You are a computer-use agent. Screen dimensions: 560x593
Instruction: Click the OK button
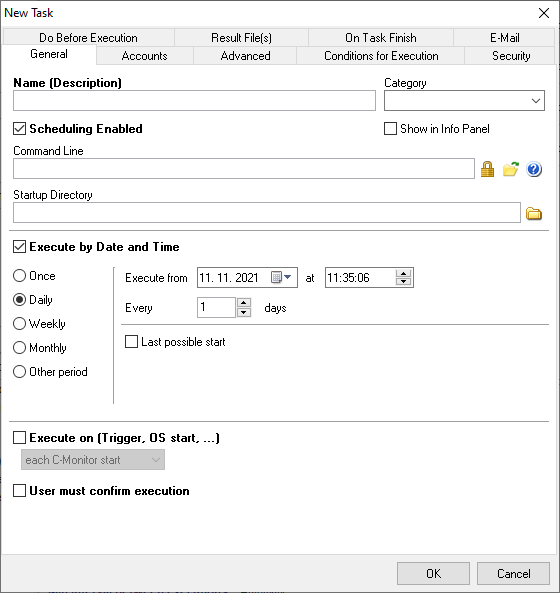coord(433,574)
